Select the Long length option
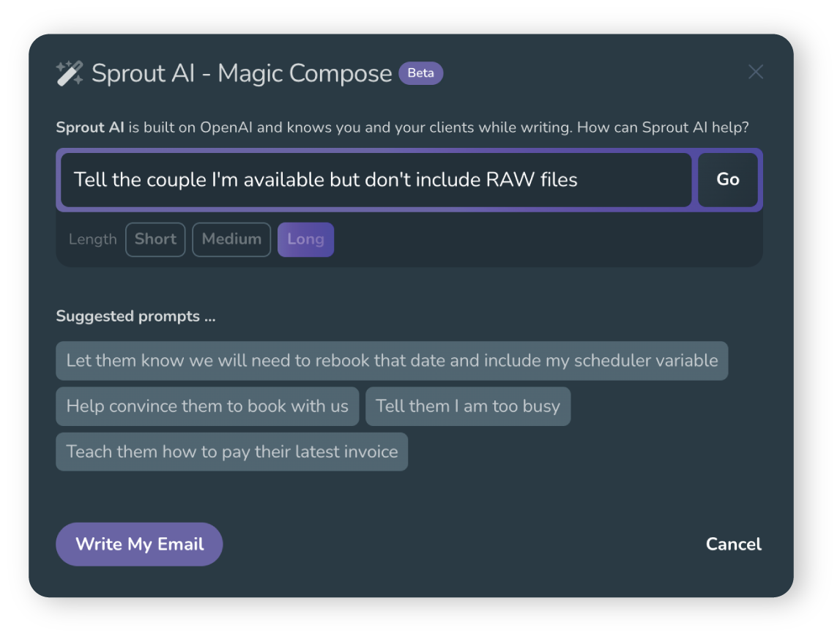This screenshot has height=639, width=840. click(x=305, y=239)
